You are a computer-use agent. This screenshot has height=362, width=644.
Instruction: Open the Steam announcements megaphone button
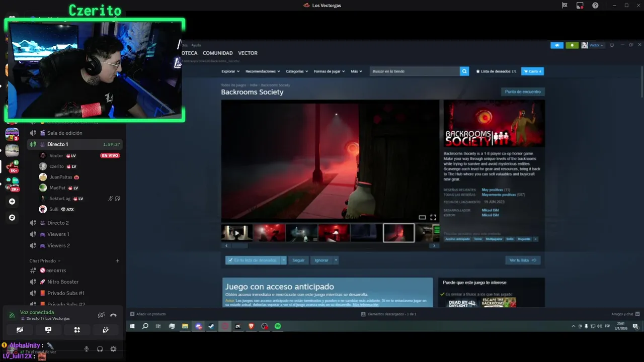[557, 45]
